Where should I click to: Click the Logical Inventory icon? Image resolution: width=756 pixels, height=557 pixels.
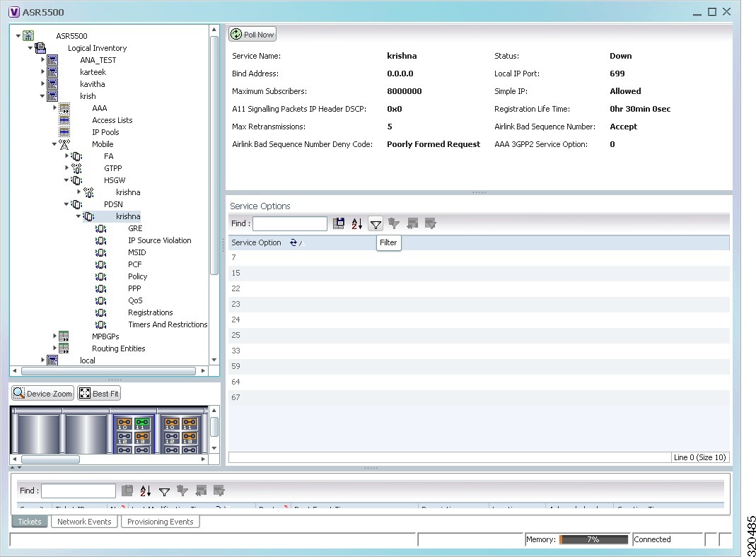pyautogui.click(x=40, y=47)
